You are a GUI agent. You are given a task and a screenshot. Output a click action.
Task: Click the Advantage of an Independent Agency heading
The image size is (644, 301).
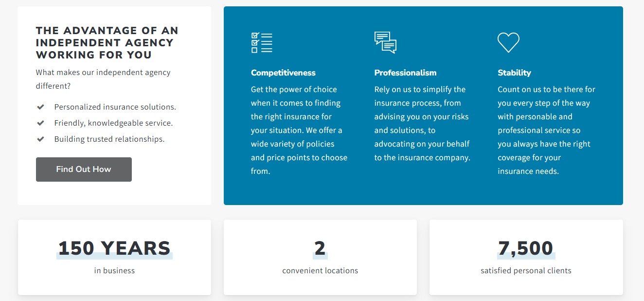107,43
